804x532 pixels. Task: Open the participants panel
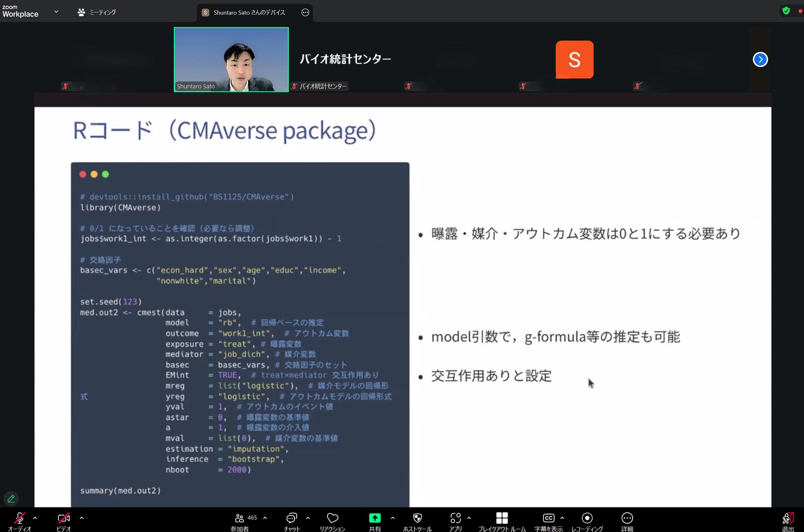click(240, 519)
